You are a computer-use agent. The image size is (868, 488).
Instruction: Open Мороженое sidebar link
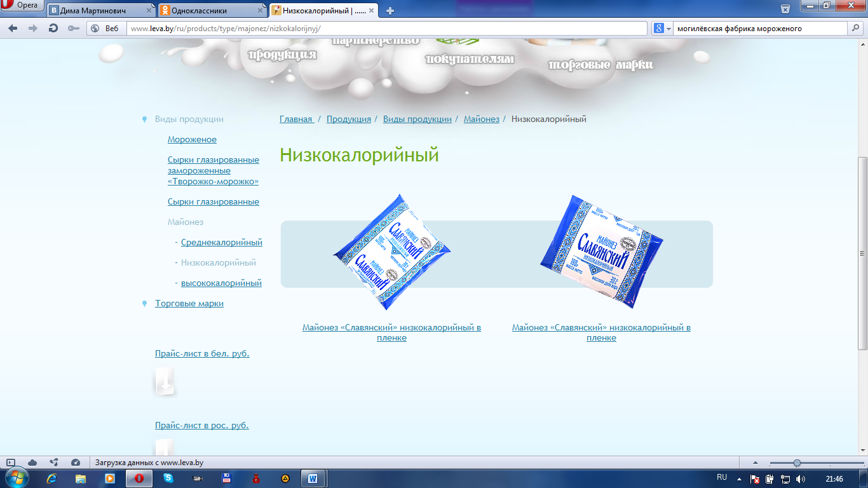(192, 139)
